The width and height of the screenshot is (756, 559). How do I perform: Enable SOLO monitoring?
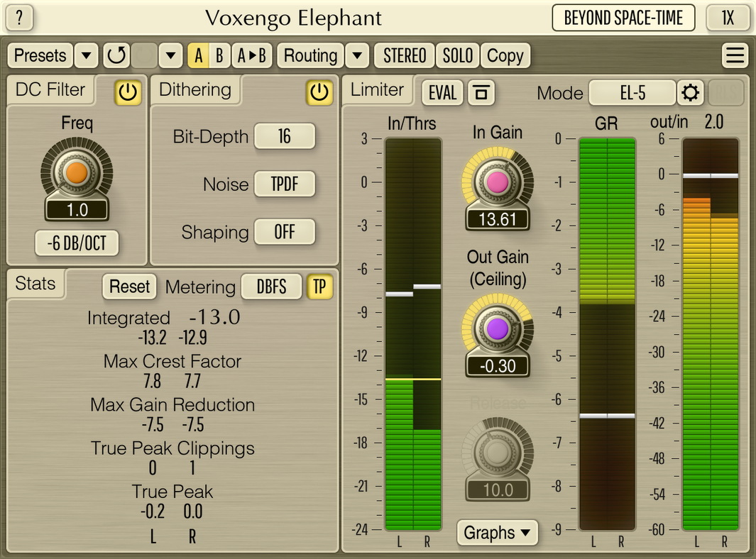point(458,55)
